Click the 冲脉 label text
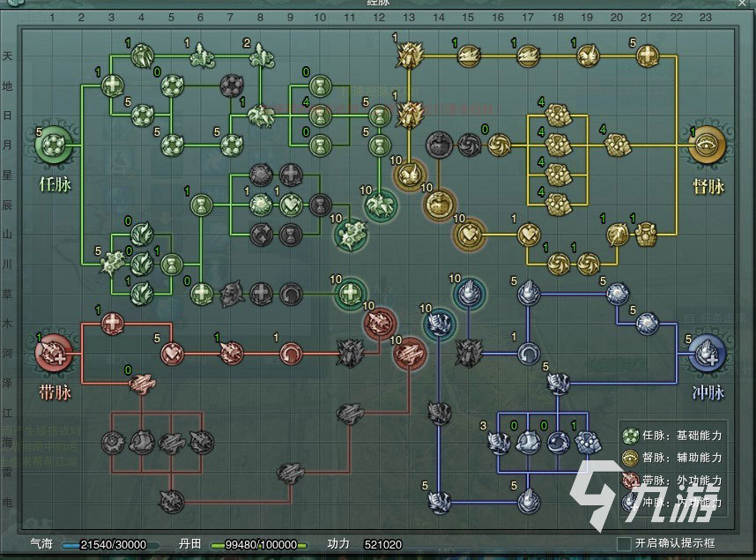756x560 pixels. (708, 393)
